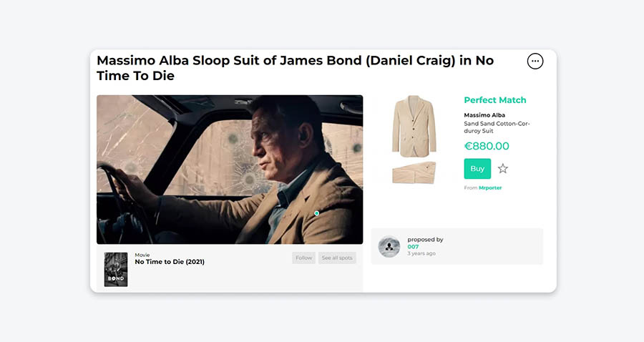The height and width of the screenshot is (342, 644).
Task: Open the Mrporter store link
Action: click(x=490, y=188)
